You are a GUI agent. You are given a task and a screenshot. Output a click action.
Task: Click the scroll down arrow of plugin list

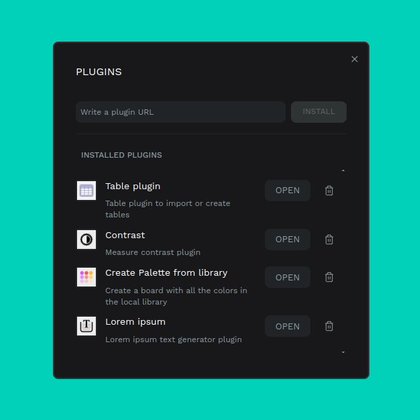[x=343, y=352]
